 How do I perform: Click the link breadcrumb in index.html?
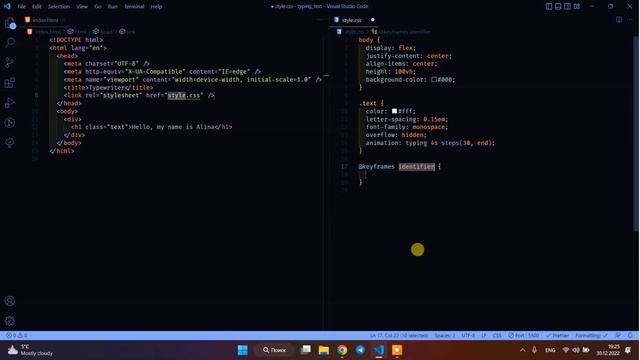click(x=127, y=31)
